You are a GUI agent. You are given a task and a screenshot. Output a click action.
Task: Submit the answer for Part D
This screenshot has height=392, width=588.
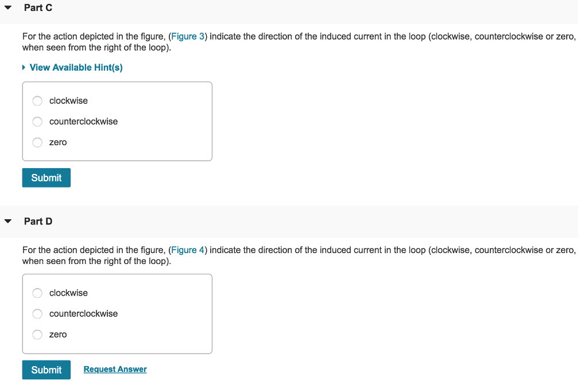pos(46,370)
